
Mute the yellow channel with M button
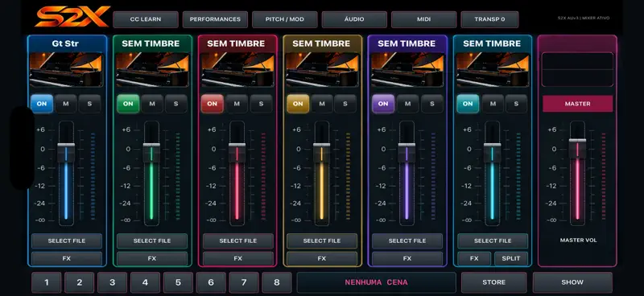[x=321, y=104]
